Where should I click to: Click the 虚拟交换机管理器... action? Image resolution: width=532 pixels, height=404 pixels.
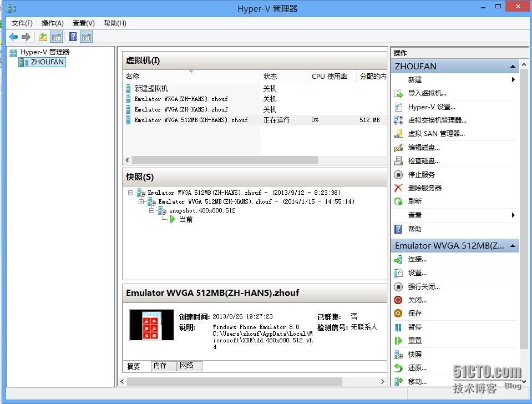(437, 120)
